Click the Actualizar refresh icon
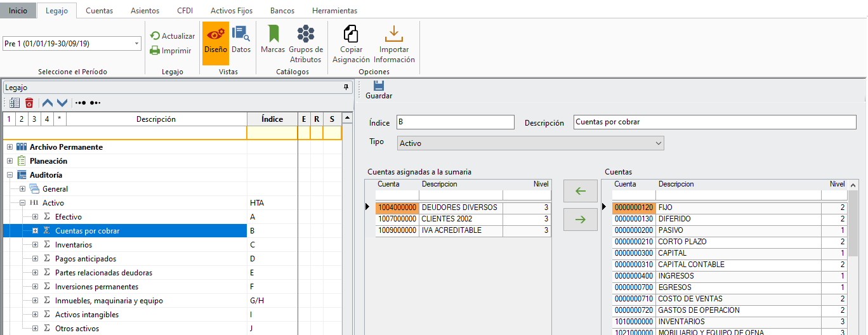Viewport: 868px width, 335px height. (155, 36)
